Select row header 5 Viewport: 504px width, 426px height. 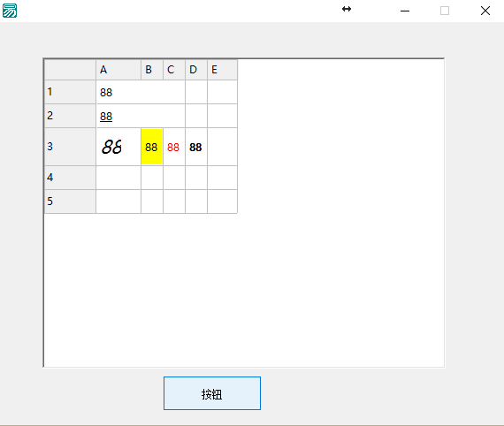click(x=70, y=202)
